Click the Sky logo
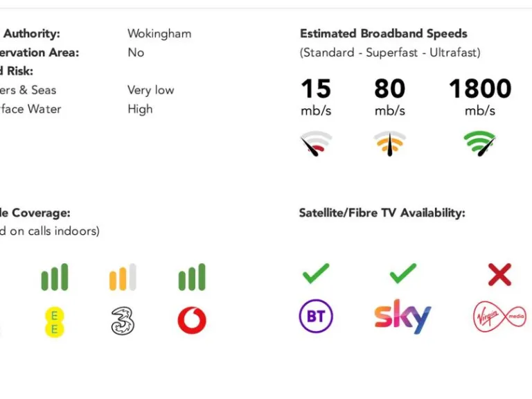532x399 pixels. coord(402,317)
